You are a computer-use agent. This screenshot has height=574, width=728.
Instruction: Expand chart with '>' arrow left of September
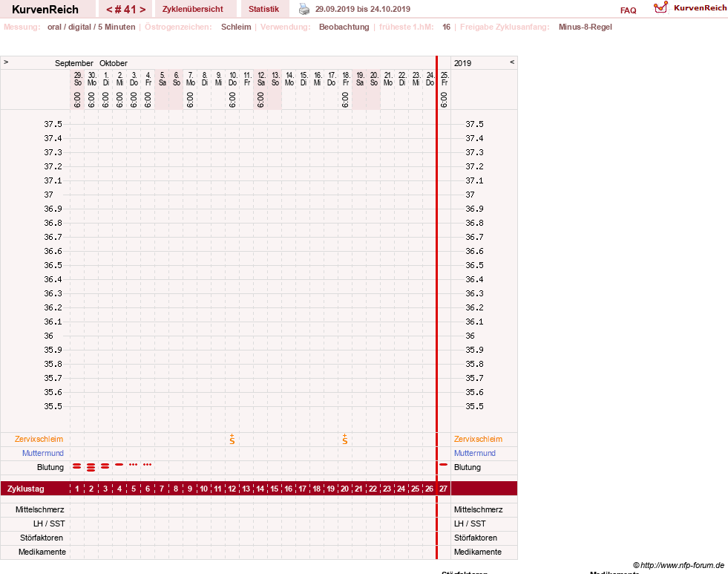6,62
